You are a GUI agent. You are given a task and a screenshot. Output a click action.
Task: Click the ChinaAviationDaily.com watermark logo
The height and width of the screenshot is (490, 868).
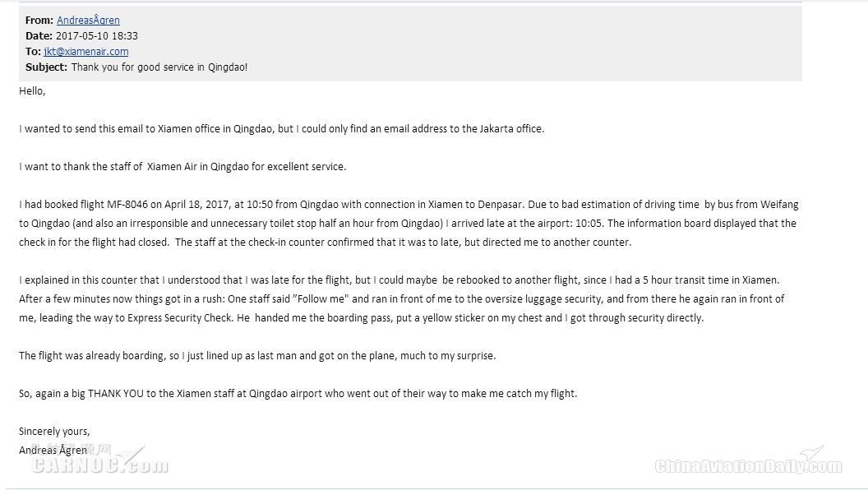point(749,461)
